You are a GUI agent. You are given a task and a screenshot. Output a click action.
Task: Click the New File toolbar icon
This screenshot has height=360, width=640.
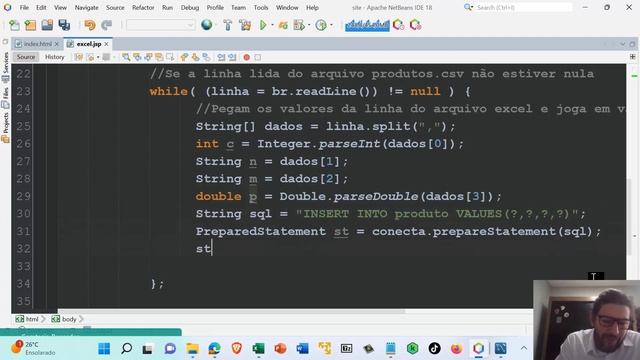pyautogui.click(x=14, y=25)
